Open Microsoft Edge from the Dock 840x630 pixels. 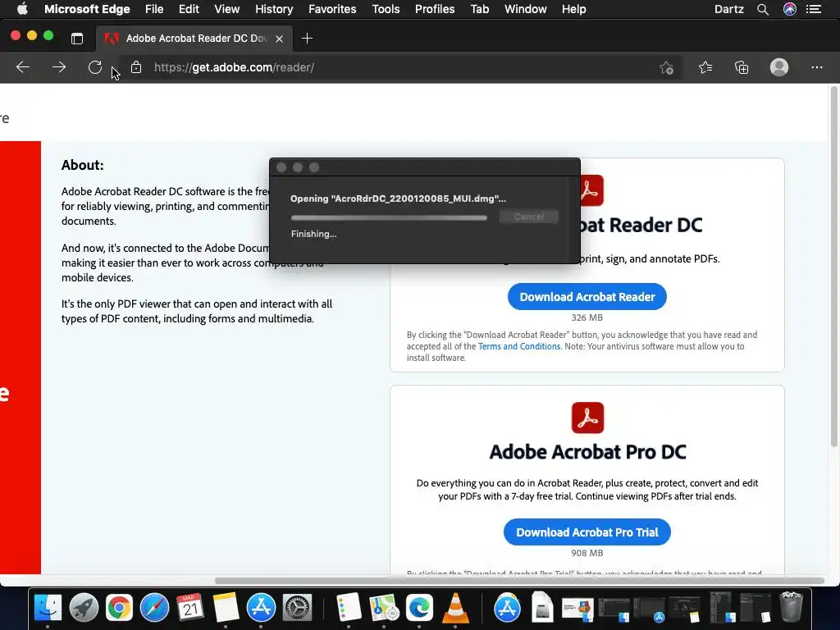point(419,608)
